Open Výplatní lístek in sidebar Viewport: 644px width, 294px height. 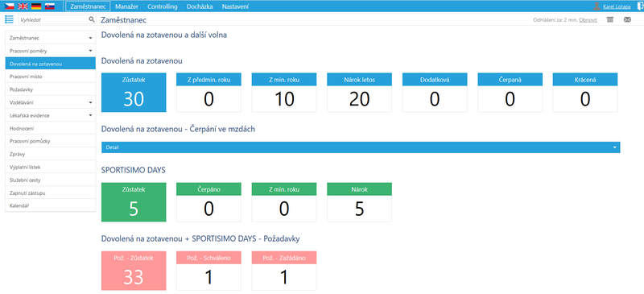point(50,167)
